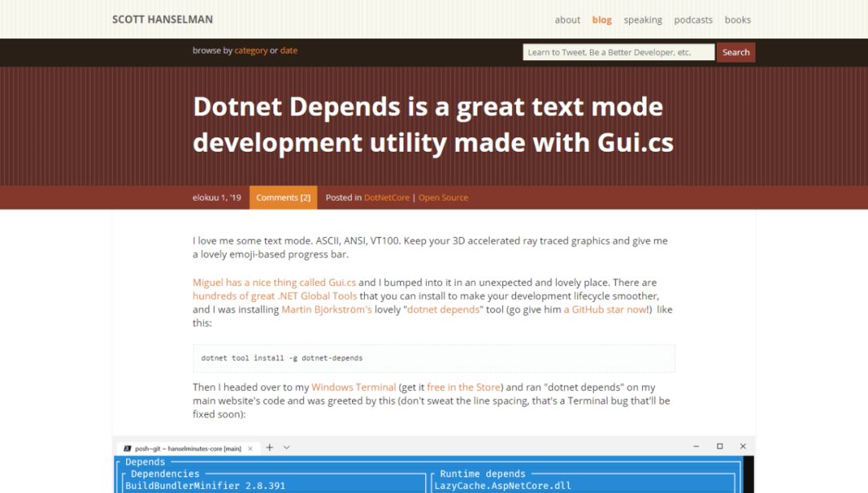Select LazyCache.AspNetCore.dll runtime row
The width and height of the screenshot is (868, 493).
[x=502, y=486]
